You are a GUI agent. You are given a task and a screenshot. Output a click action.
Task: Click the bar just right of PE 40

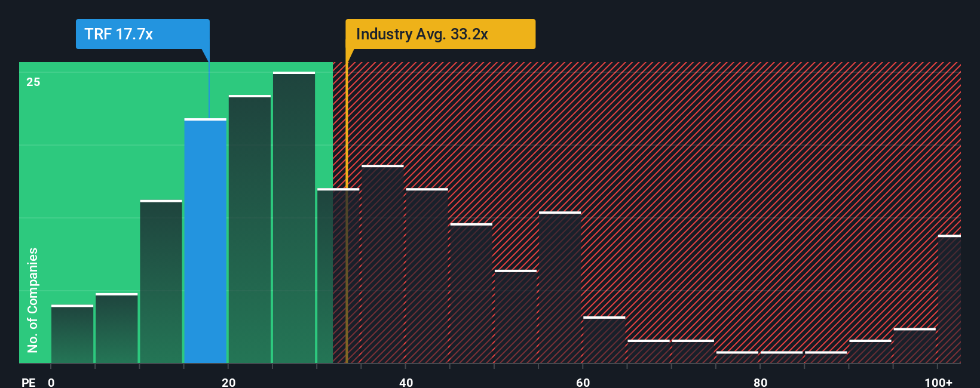[x=427, y=275]
